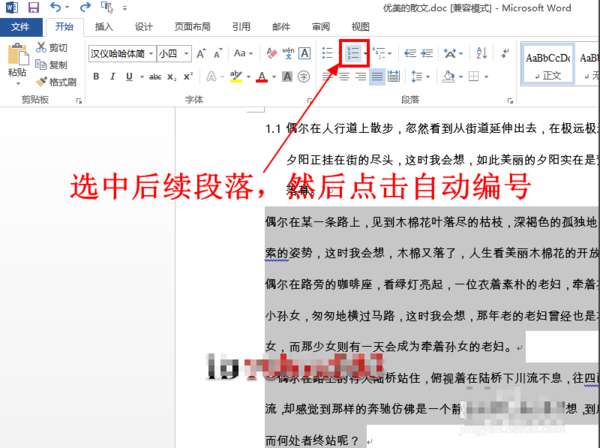The image size is (600, 448).
Task: Open Font dialog launcher
Action: 310,101
